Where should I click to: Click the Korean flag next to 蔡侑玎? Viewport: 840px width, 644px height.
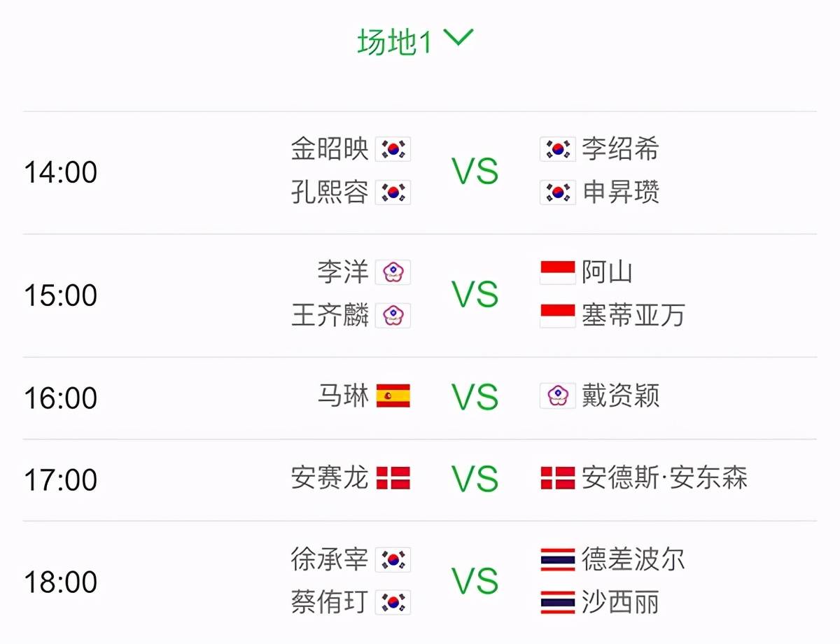(x=393, y=603)
